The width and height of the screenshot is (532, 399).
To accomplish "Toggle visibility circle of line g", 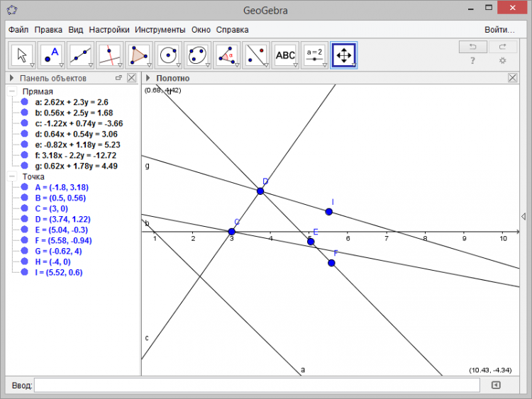I will click(x=25, y=166).
